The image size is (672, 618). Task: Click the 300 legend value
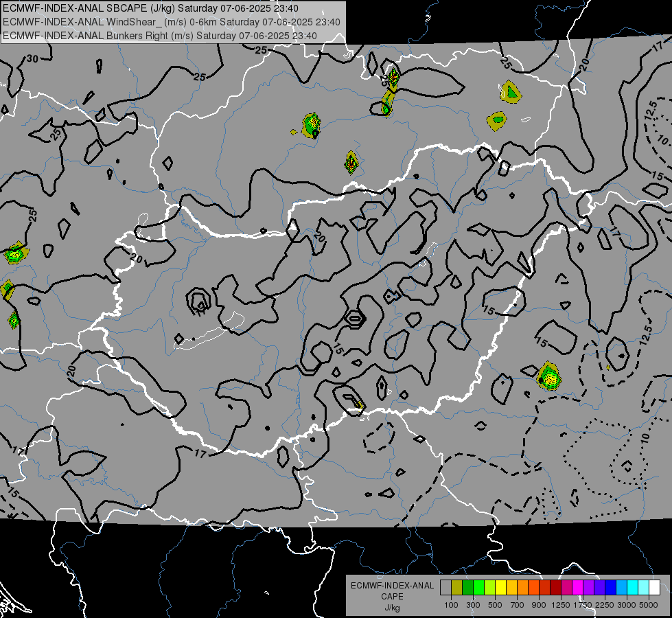(x=473, y=605)
